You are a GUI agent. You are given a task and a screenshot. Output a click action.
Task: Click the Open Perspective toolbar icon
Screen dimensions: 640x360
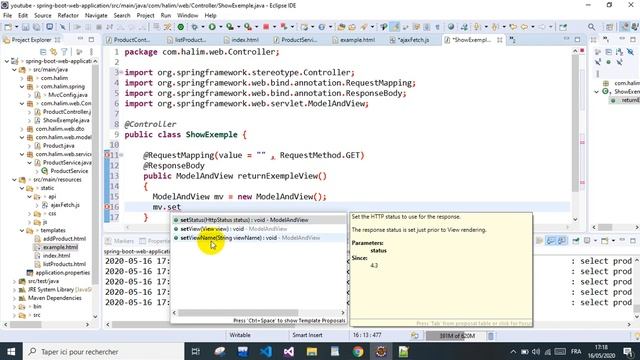[x=609, y=27]
